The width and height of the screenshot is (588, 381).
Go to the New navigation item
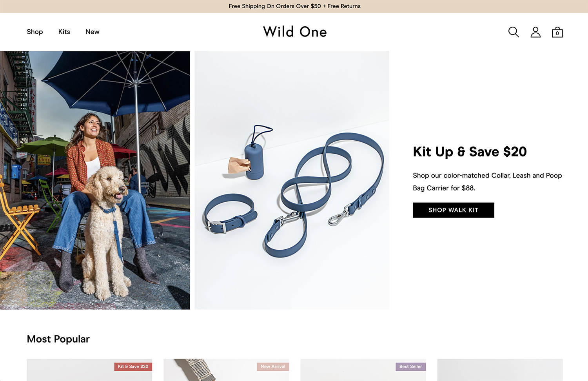click(93, 32)
